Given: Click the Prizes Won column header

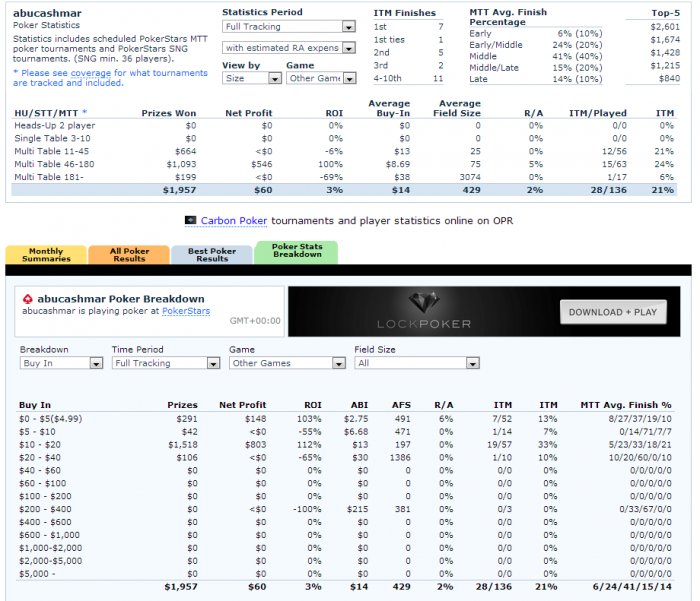Looking at the screenshot, I should click(169, 113).
